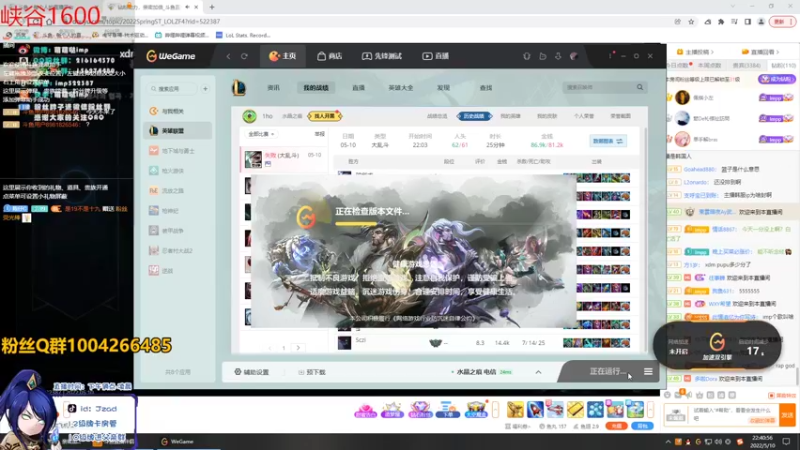800x450 pixels.
Task: Click the 正在运行 launch button
Action: 607,371
